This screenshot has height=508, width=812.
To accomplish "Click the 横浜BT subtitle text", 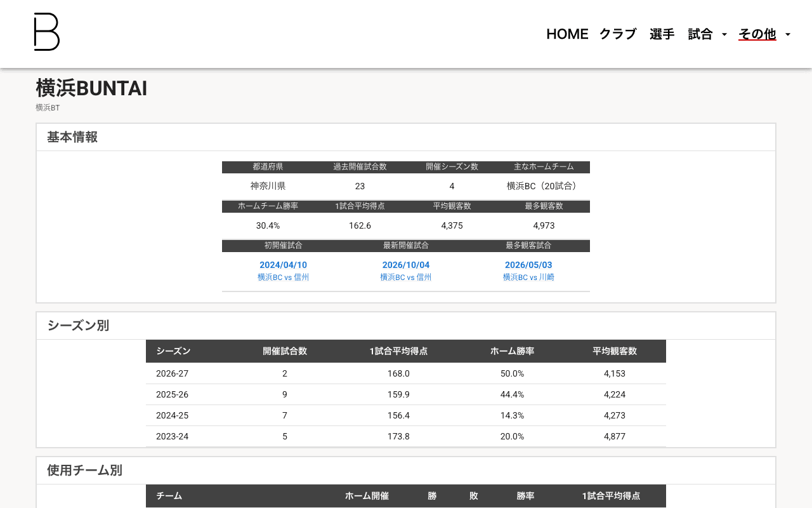I will [x=48, y=108].
